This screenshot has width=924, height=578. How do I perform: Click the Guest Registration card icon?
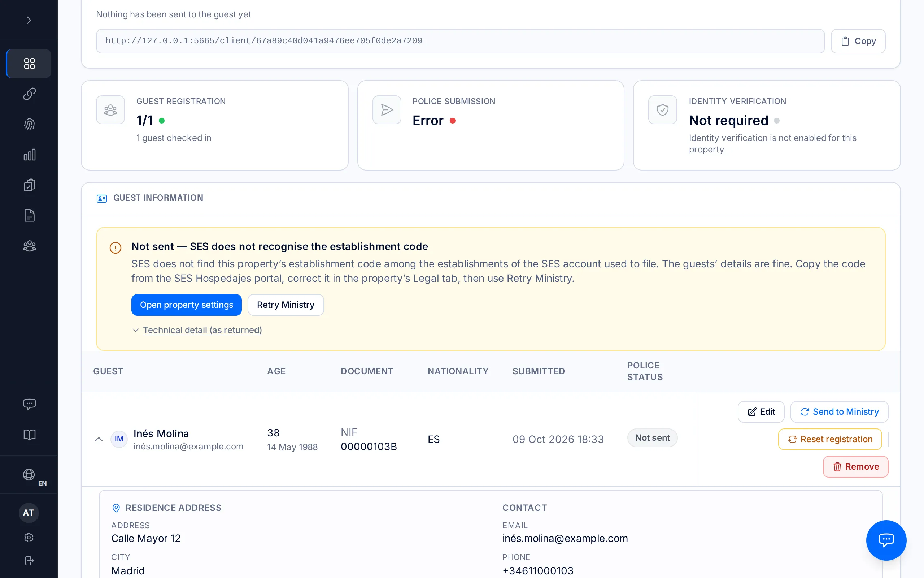click(x=110, y=110)
